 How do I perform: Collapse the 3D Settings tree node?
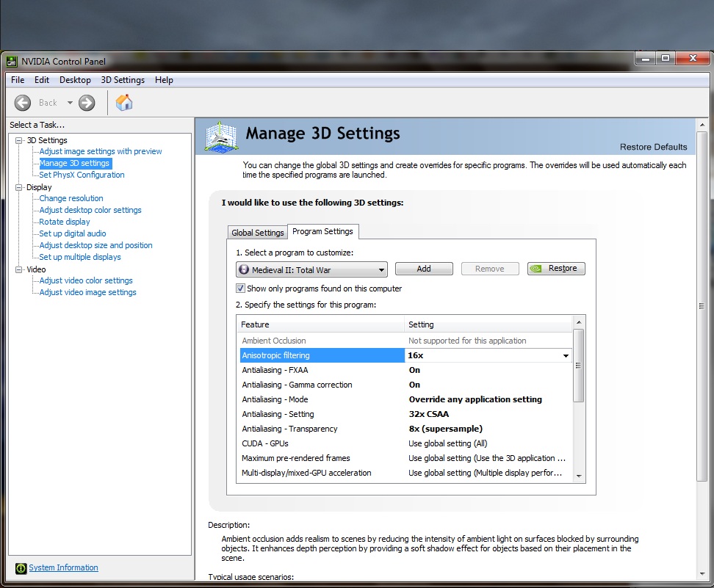pos(18,140)
